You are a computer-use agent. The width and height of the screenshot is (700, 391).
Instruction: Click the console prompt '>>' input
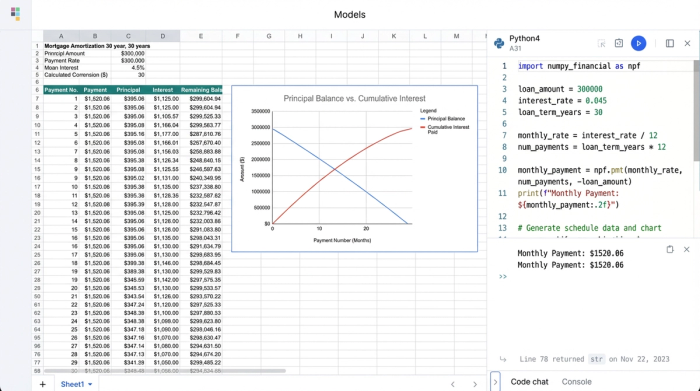tap(503, 277)
